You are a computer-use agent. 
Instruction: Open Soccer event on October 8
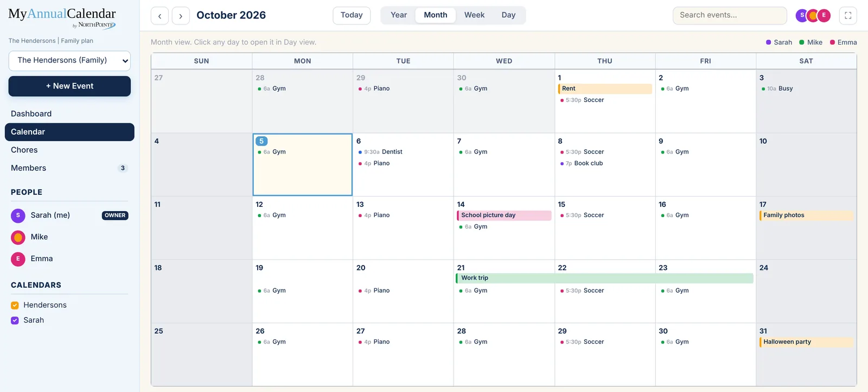[582, 152]
